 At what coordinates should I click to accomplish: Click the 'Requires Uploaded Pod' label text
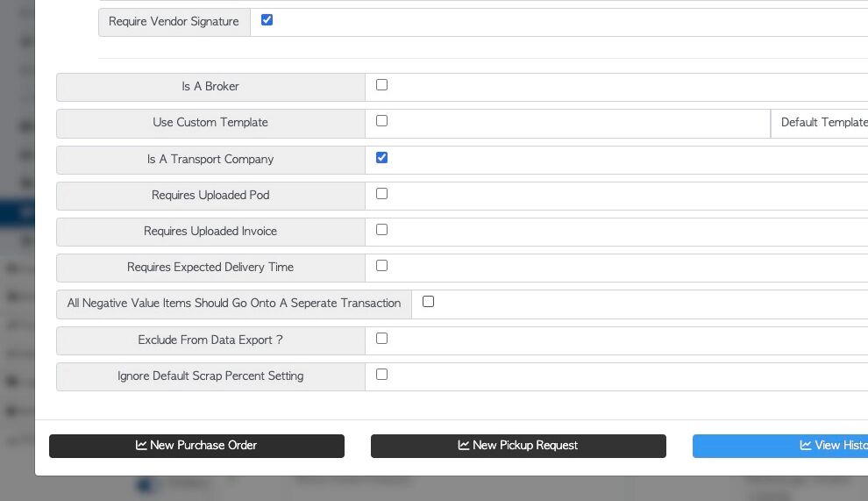(x=210, y=196)
